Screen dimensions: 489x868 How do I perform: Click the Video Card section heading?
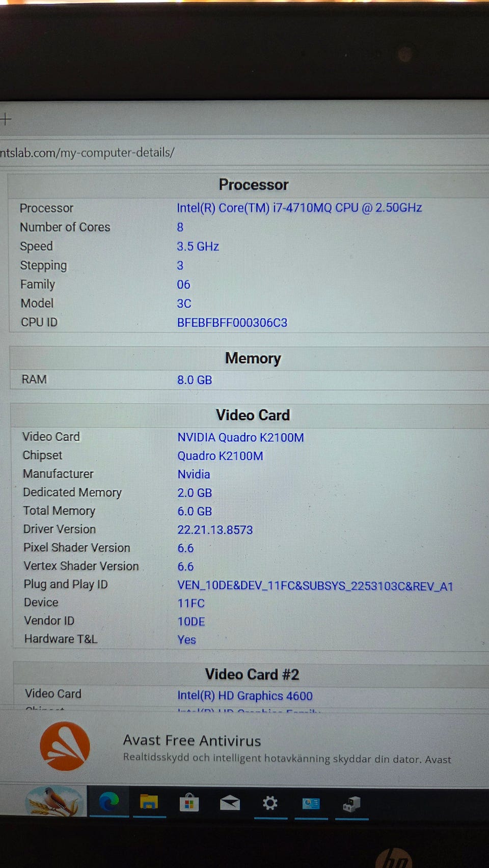click(x=253, y=415)
